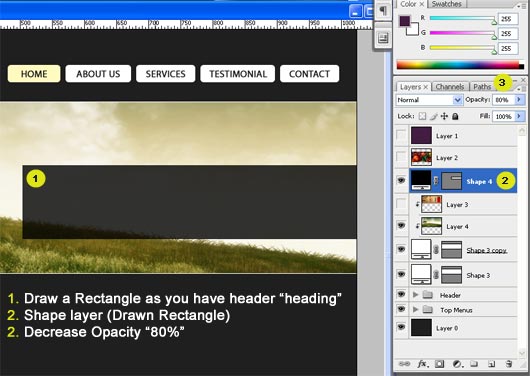Create a new layer icon
The height and width of the screenshot is (376, 530).
point(491,364)
